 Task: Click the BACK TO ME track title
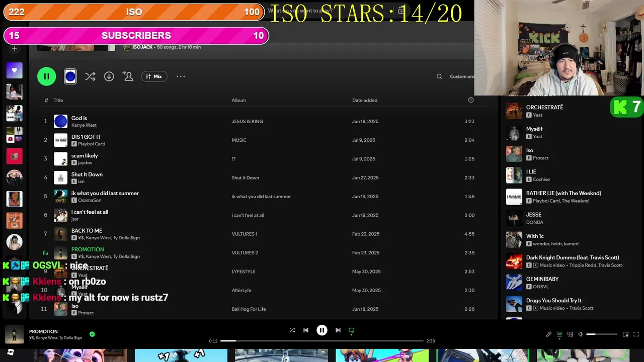(87, 231)
